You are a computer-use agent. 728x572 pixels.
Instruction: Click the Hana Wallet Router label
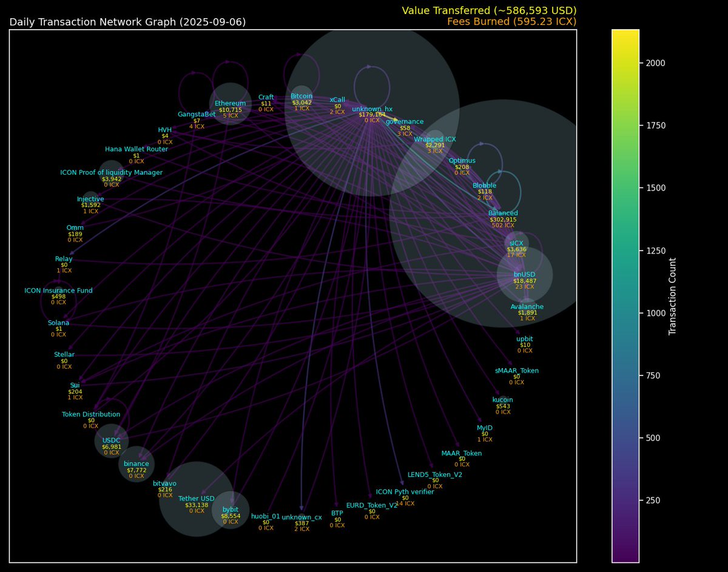point(136,149)
